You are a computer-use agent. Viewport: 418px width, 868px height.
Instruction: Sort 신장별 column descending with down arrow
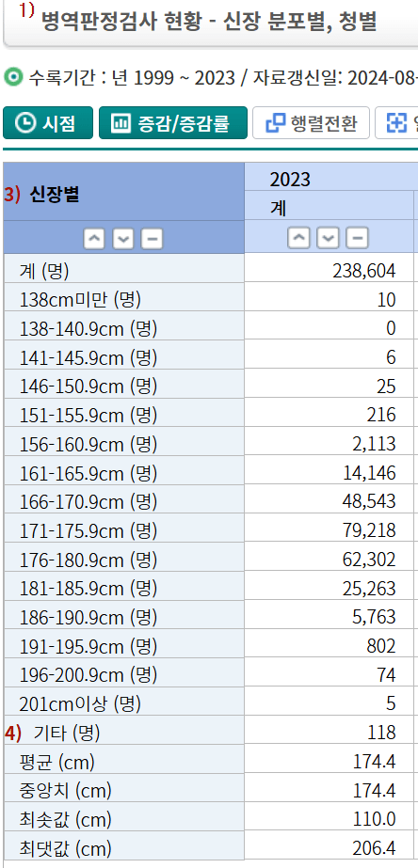(x=123, y=239)
